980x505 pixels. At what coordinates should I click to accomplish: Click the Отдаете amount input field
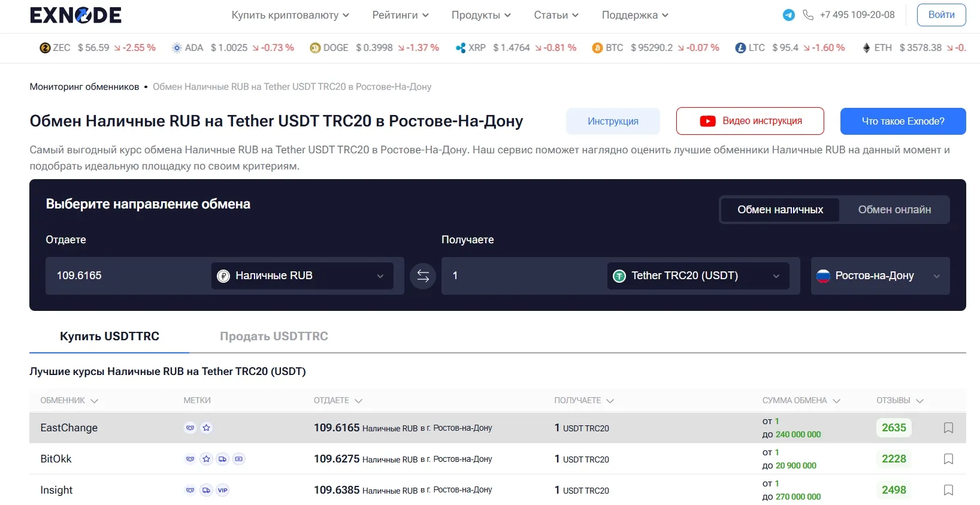pyautogui.click(x=126, y=276)
